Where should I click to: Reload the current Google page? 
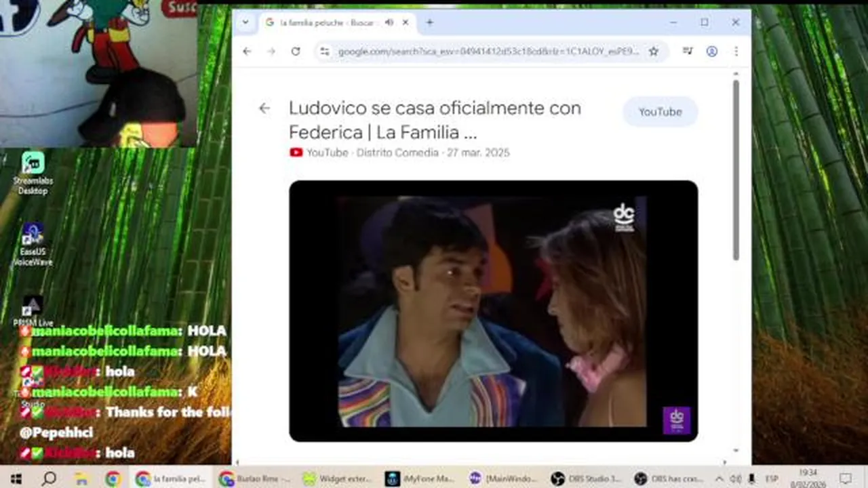(x=296, y=51)
